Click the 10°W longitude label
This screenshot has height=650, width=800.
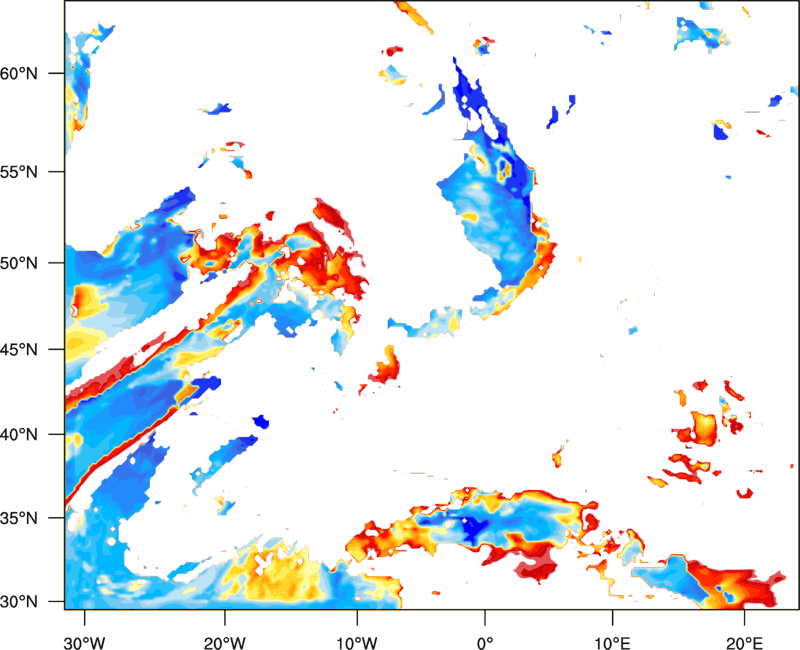click(357, 643)
